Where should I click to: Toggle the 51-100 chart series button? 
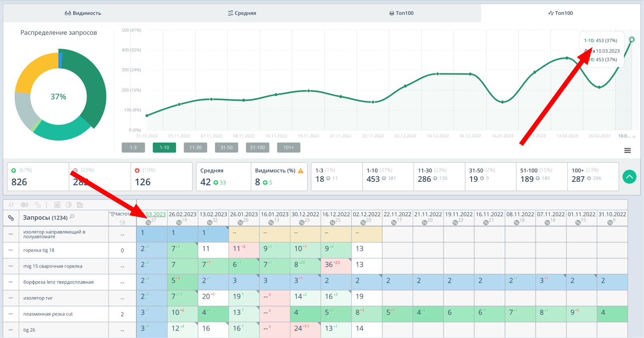258,147
